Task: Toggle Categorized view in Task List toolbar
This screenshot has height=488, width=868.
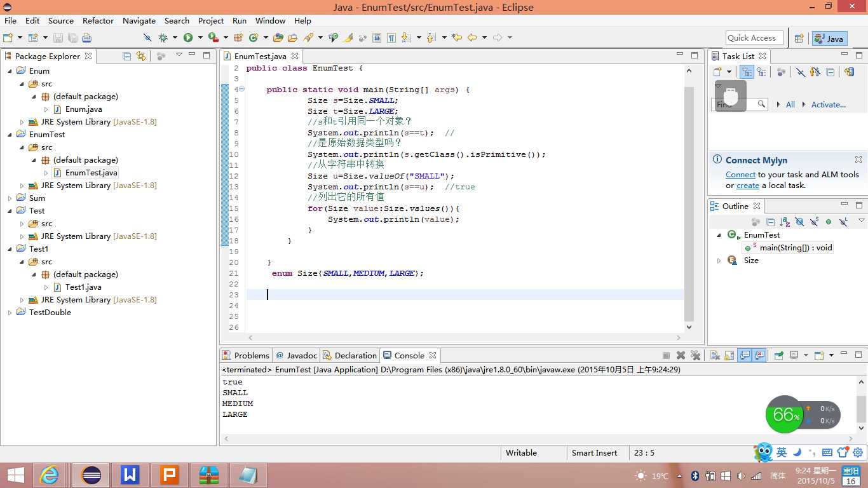Action: coord(747,72)
